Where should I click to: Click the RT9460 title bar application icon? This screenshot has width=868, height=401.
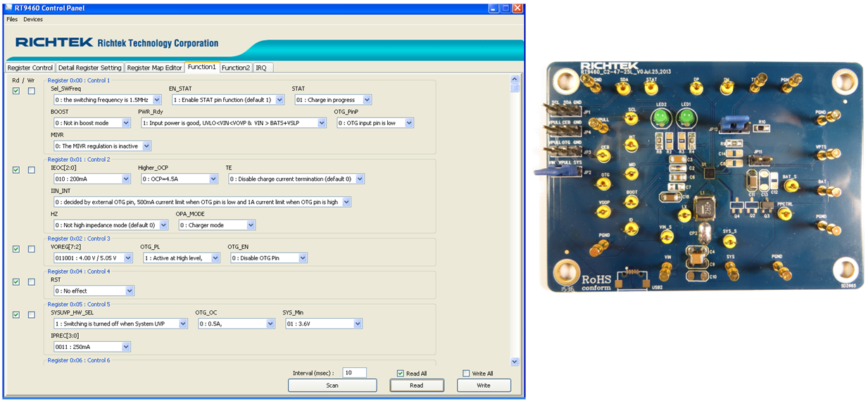pos(8,7)
